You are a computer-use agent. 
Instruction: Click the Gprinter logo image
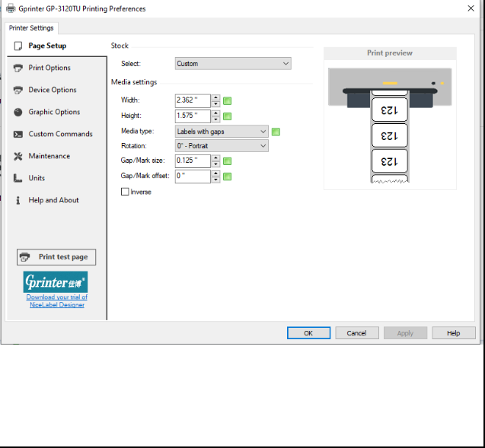pos(56,281)
